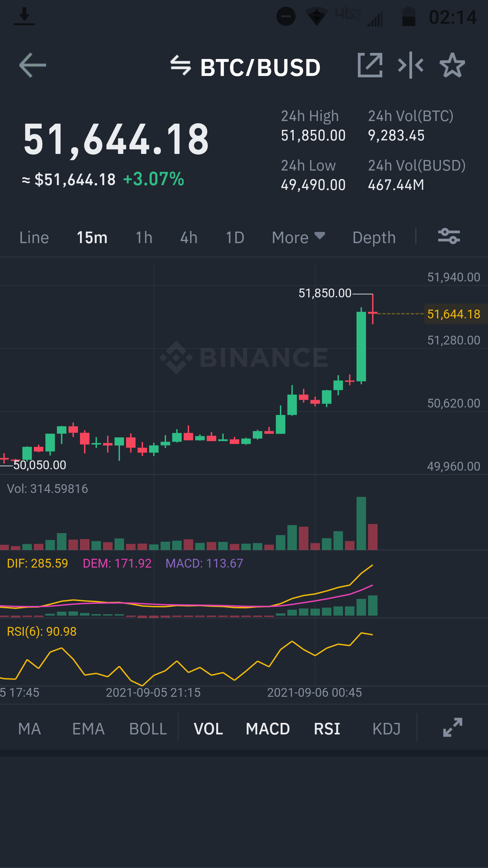Toggle the RSI indicator off
This screenshot has height=868, width=488.
point(327,729)
